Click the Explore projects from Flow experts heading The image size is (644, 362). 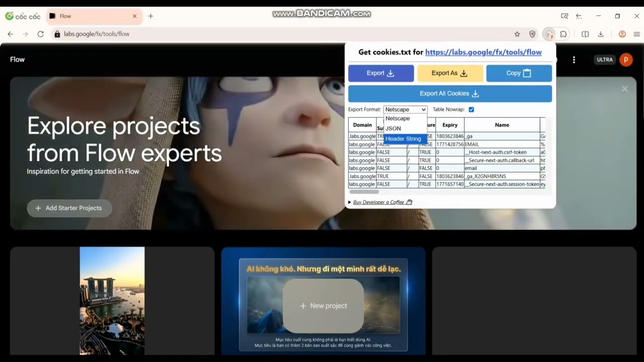click(124, 139)
